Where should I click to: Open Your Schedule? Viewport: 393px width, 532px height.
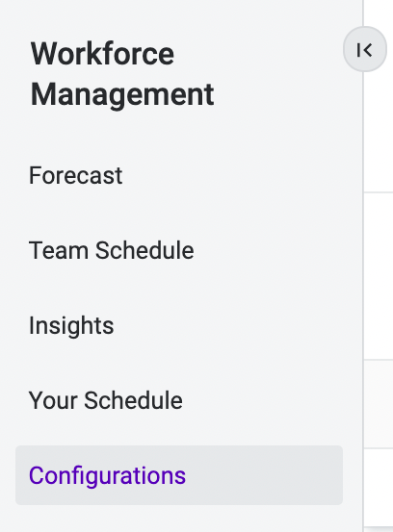click(106, 401)
